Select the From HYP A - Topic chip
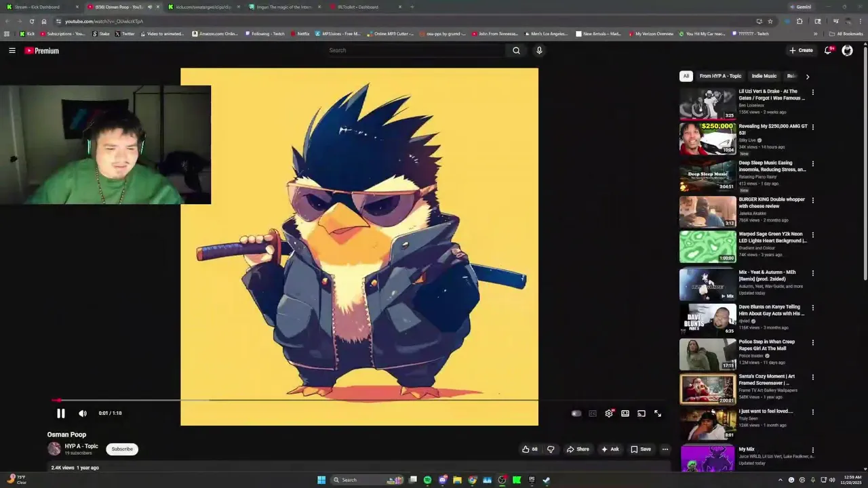Viewport: 868px width, 488px height. coord(720,76)
